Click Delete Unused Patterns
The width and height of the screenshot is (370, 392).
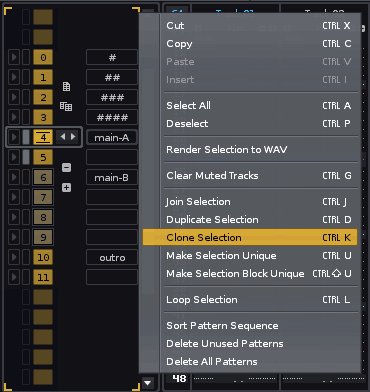pos(225,343)
